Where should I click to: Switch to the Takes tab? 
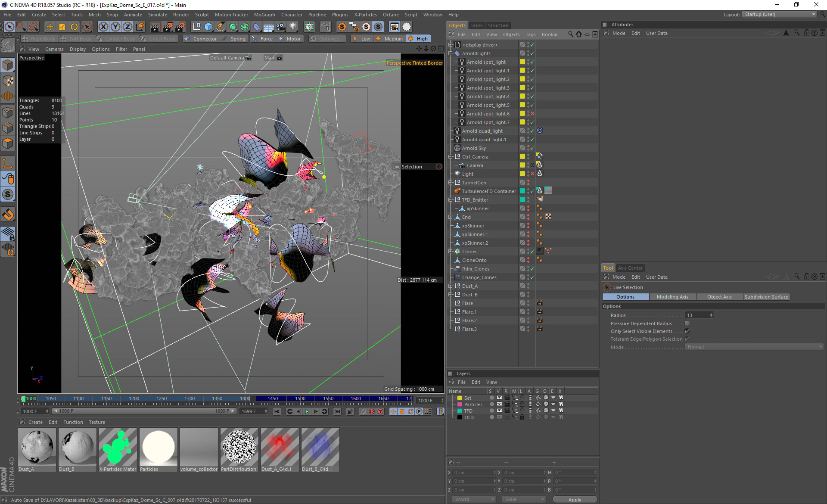476,25
